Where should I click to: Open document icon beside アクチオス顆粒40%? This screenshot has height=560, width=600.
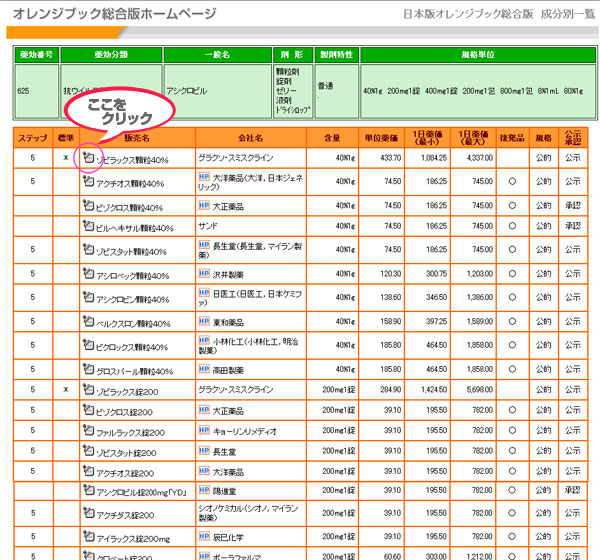(88, 181)
